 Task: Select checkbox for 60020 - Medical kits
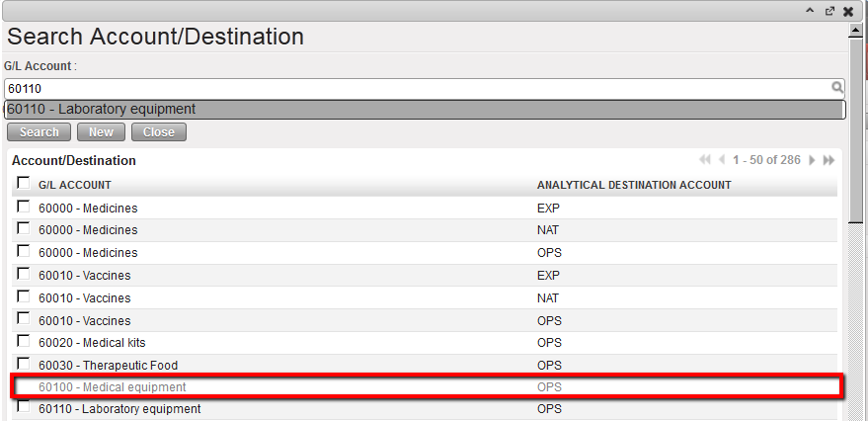(23, 342)
